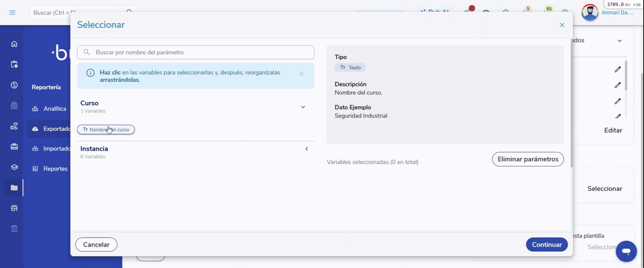Click the Exportador cloud download icon

[36, 129]
